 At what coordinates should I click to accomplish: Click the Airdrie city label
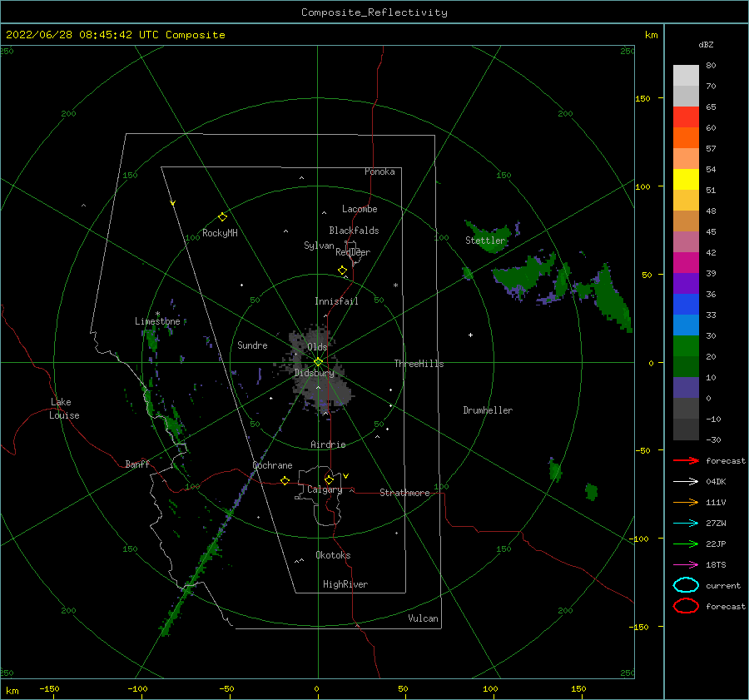[328, 444]
